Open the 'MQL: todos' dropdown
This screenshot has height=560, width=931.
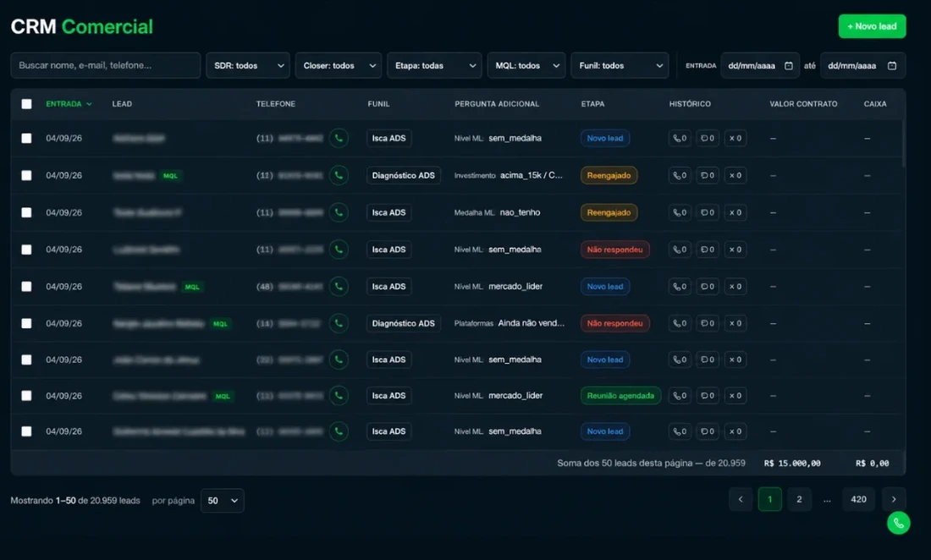point(526,66)
